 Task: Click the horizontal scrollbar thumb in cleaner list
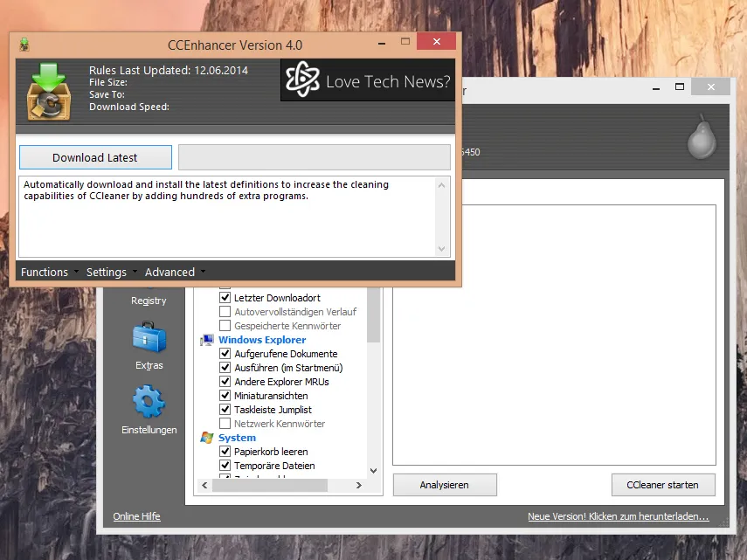click(x=270, y=485)
